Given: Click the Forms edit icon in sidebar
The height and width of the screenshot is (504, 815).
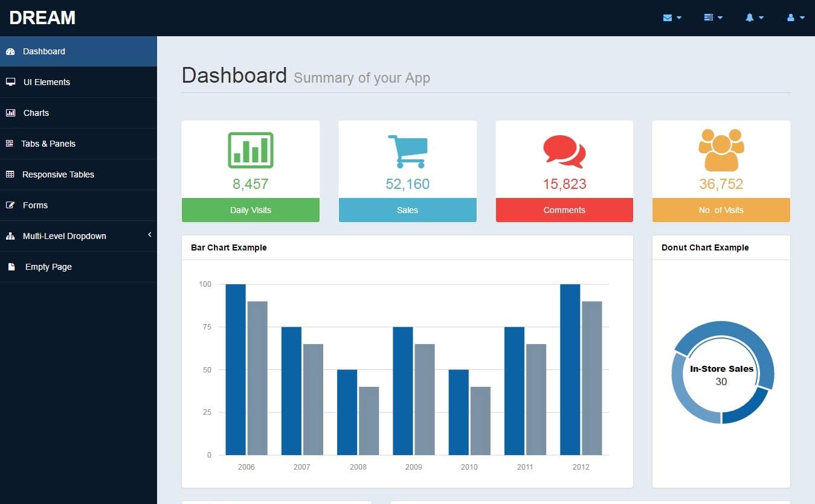Looking at the screenshot, I should click(x=10, y=205).
